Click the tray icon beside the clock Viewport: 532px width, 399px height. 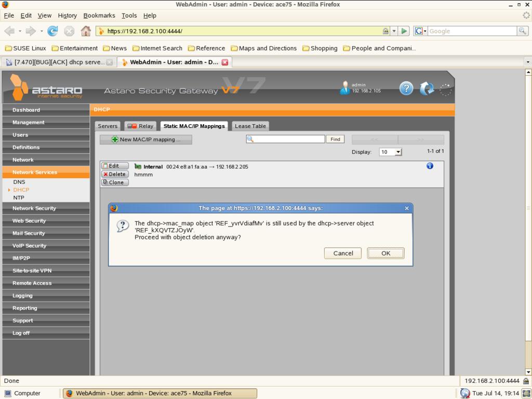[526, 393]
